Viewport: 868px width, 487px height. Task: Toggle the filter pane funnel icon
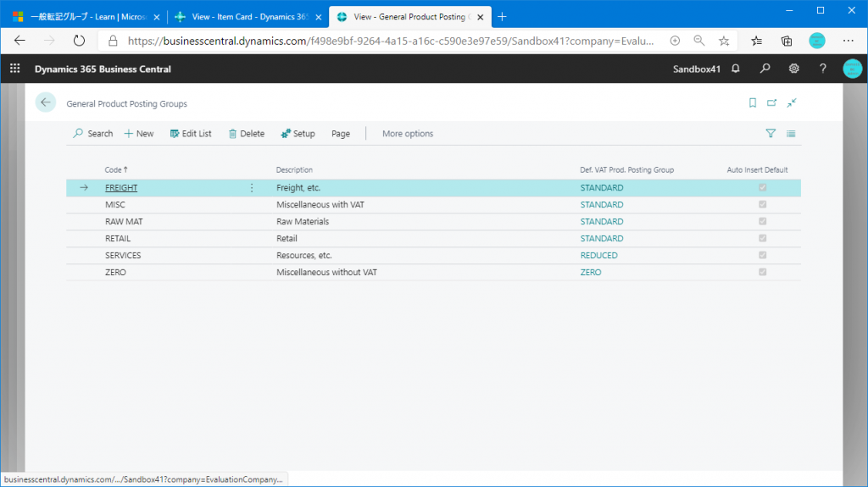(x=770, y=133)
